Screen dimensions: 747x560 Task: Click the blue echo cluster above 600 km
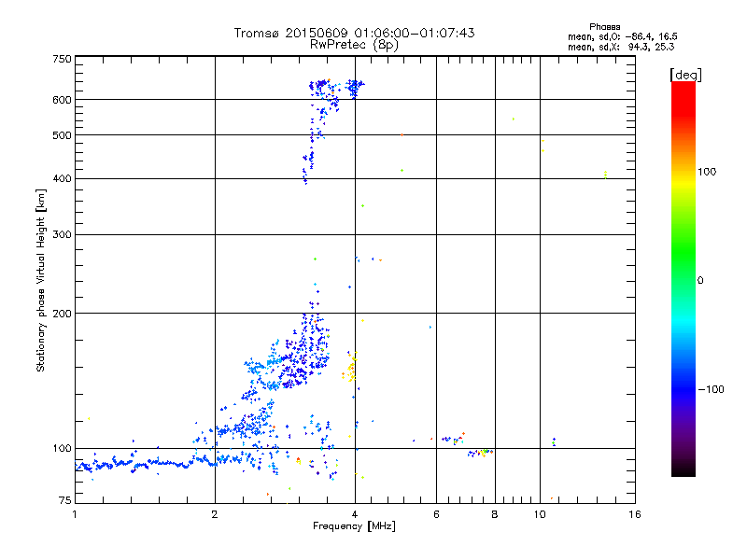[x=336, y=88]
